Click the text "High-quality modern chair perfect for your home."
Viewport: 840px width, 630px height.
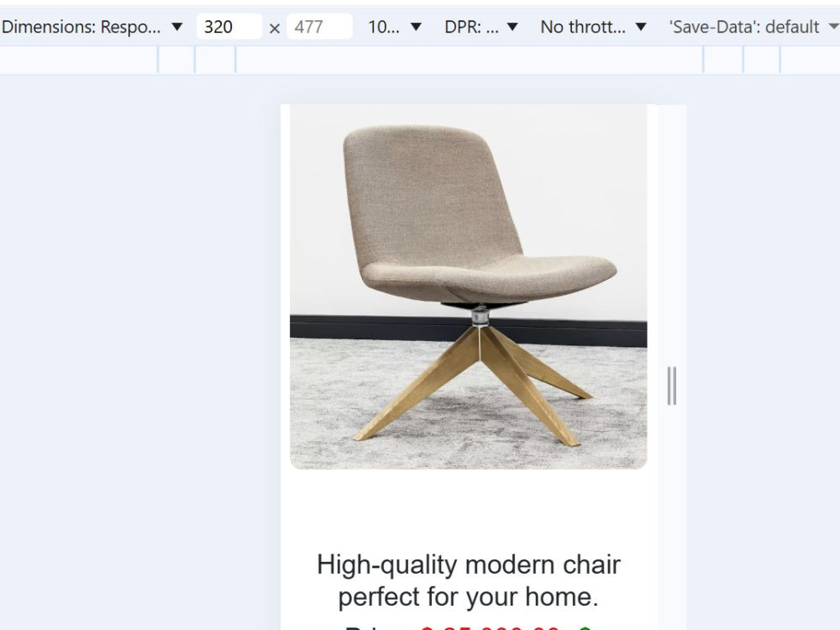coord(468,580)
